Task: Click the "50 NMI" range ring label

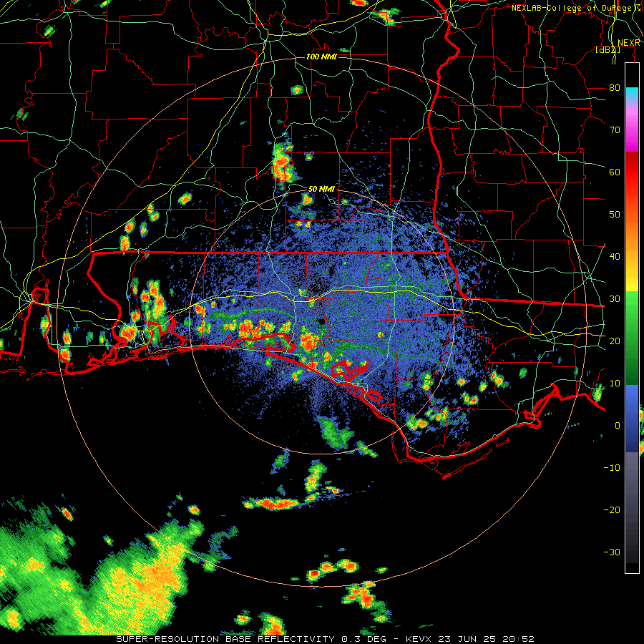Action: click(x=321, y=189)
